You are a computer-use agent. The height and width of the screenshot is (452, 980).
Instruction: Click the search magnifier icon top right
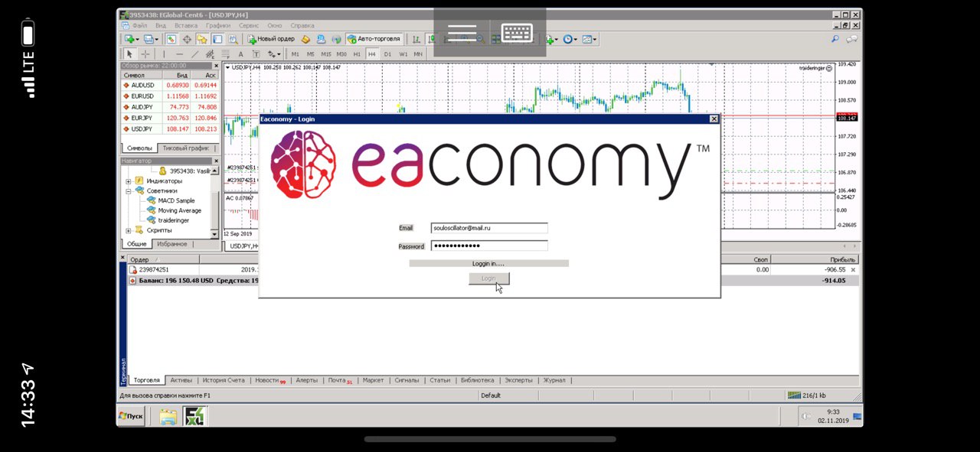pos(835,39)
